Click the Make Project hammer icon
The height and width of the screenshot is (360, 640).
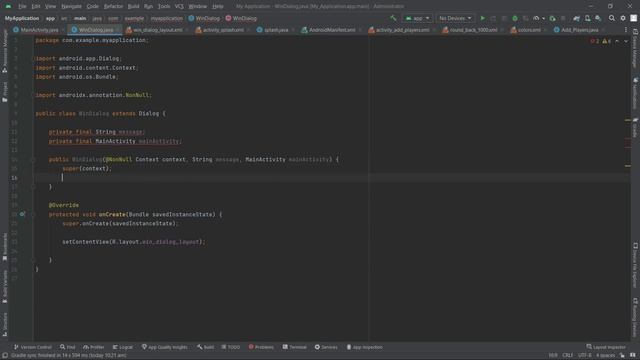[393, 18]
